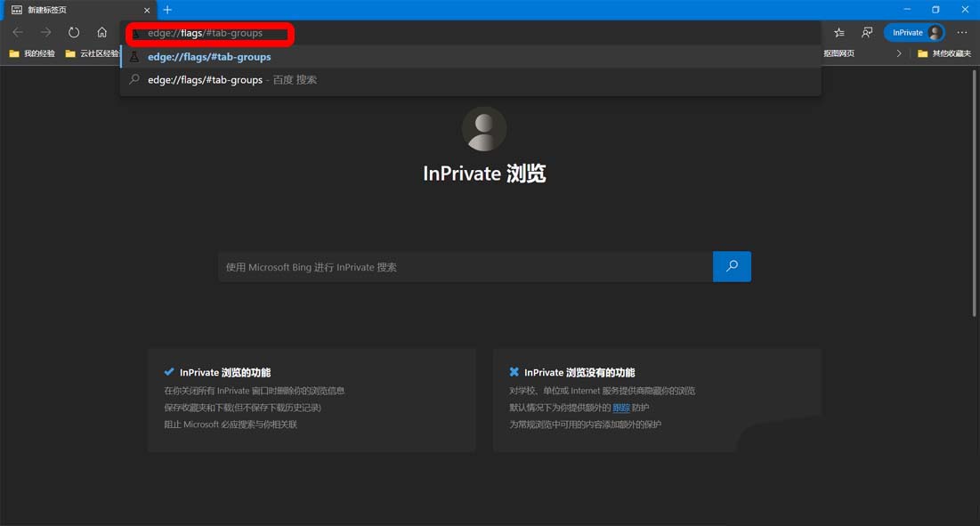Open a new tab with the plus button
This screenshot has width=980, height=526.
point(167,10)
